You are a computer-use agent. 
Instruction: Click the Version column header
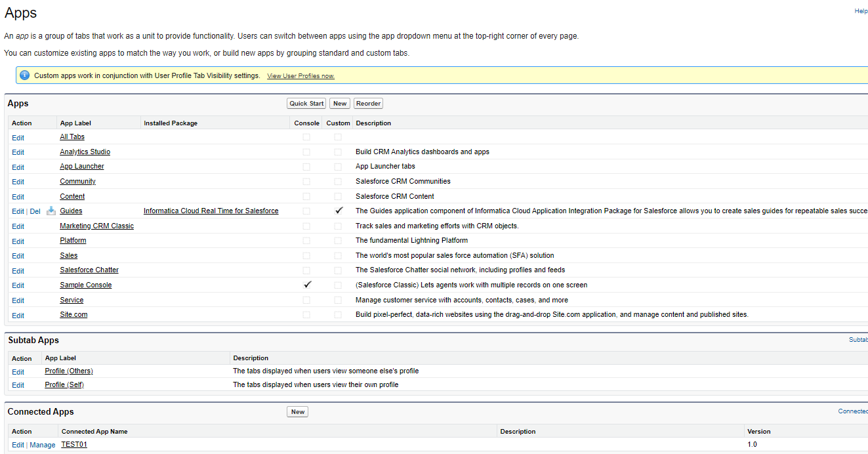pyautogui.click(x=759, y=431)
